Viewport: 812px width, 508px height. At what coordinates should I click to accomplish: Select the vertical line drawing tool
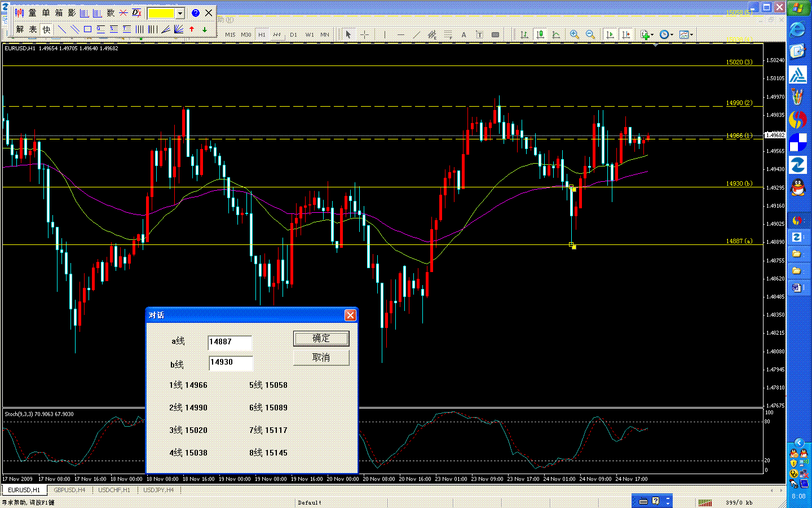385,35
